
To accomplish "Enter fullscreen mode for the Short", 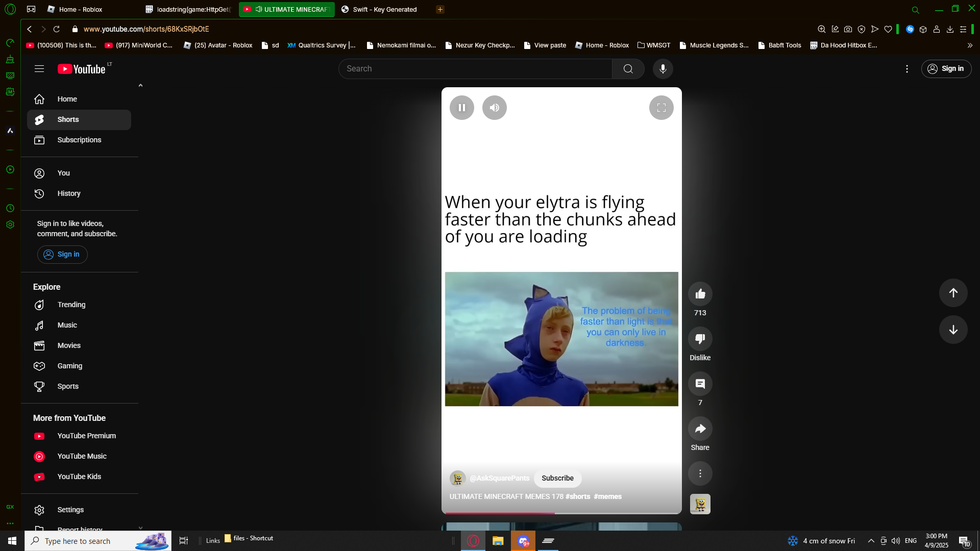I will click(x=661, y=108).
